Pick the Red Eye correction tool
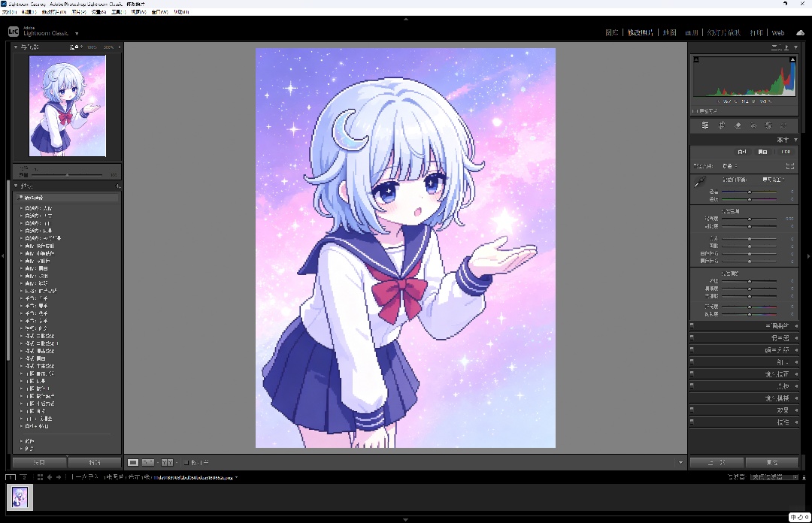Image resolution: width=812 pixels, height=523 pixels. [753, 125]
